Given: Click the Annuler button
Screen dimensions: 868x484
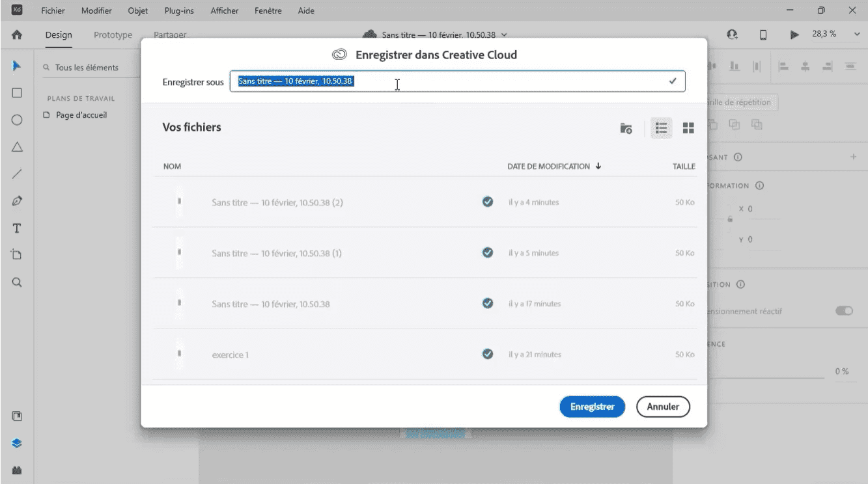Looking at the screenshot, I should click(x=663, y=407).
